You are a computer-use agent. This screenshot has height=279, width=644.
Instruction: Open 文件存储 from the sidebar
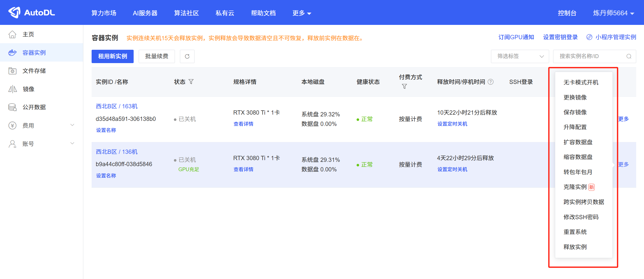(x=12, y=71)
